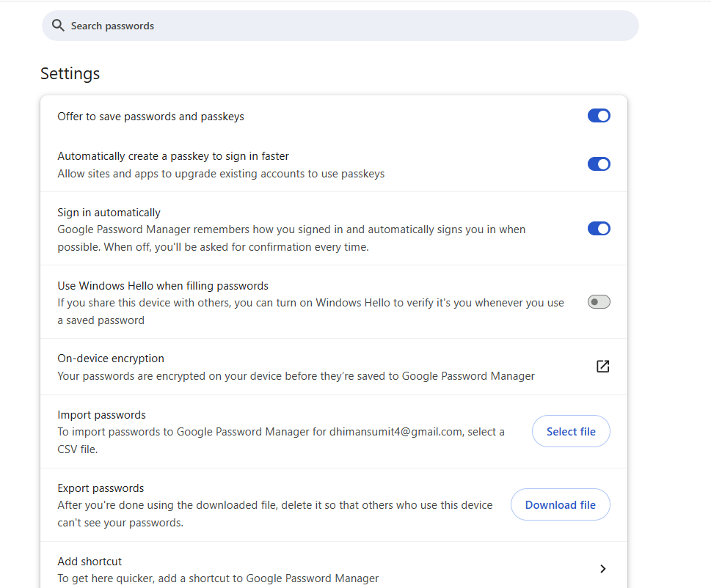Click the Settings heading
711x588 pixels.
tap(70, 73)
